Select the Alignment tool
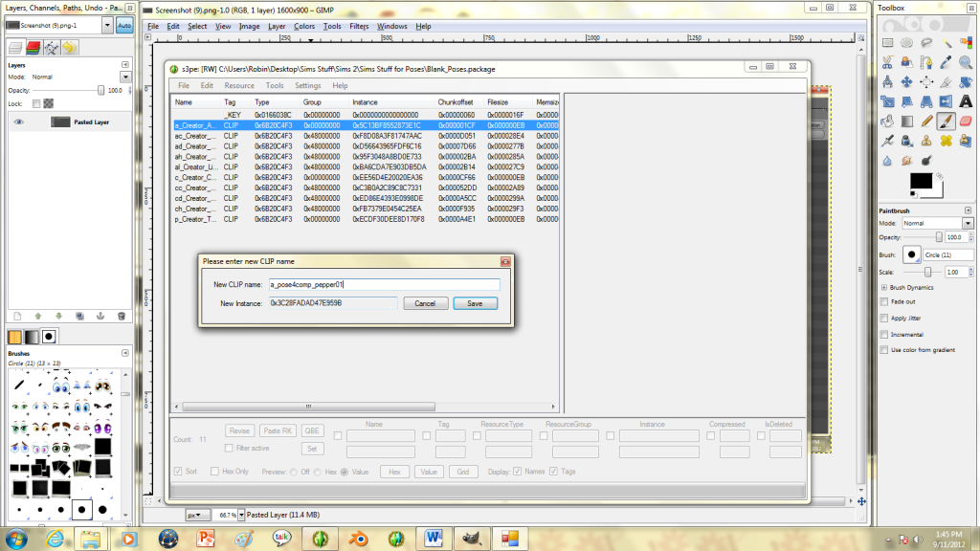 (x=926, y=82)
